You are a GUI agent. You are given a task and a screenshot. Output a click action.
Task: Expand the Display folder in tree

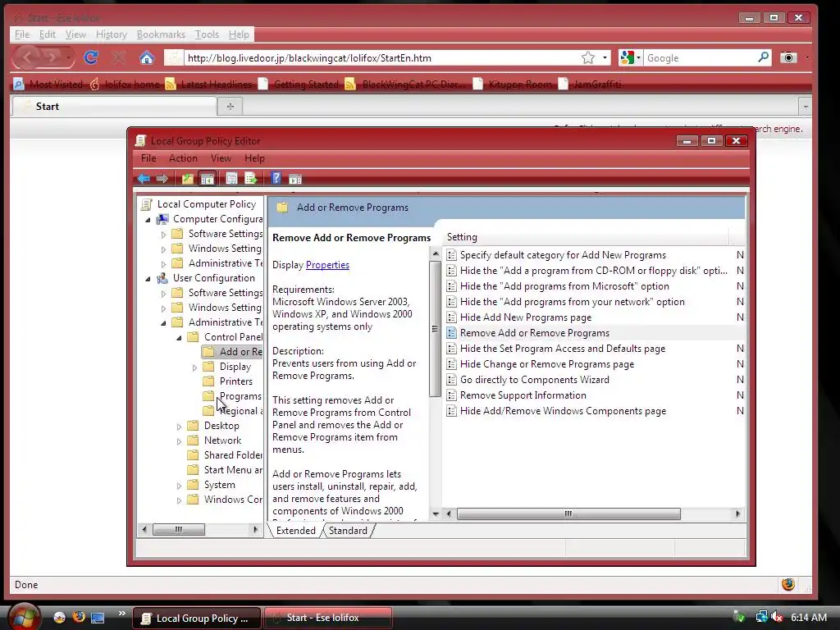coord(194,367)
